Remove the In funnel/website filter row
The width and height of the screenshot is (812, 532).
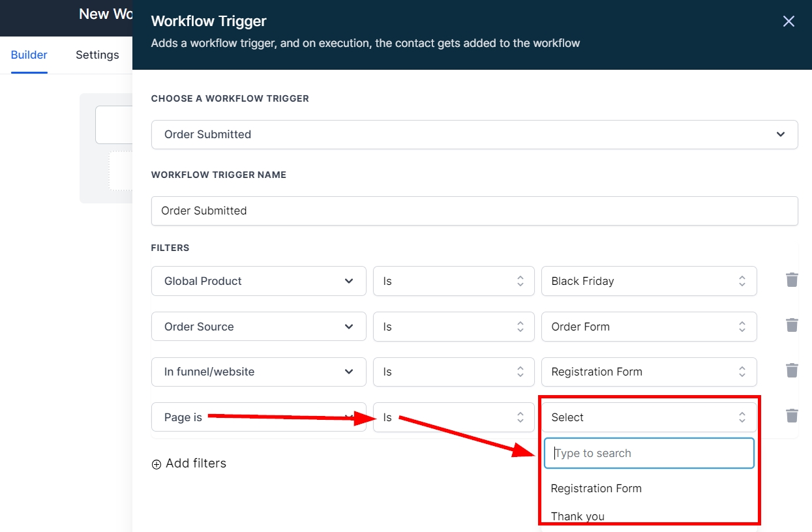pyautogui.click(x=792, y=371)
